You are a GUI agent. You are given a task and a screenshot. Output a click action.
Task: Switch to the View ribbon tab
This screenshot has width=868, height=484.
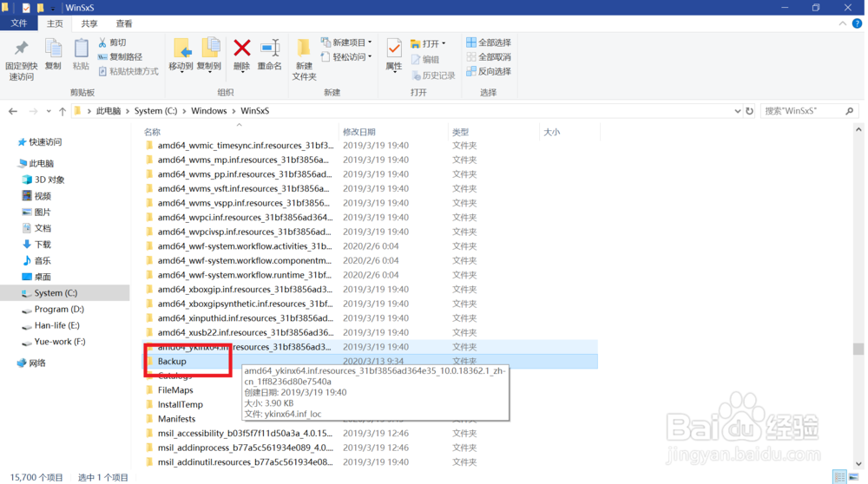123,23
